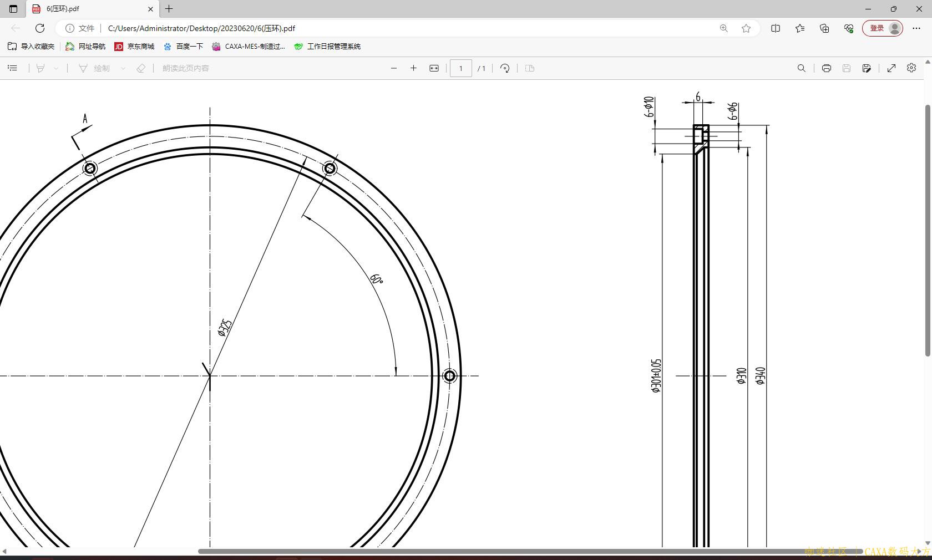The image size is (932, 560).
Task: Open the PDF table of contents panel
Action: (x=12, y=68)
